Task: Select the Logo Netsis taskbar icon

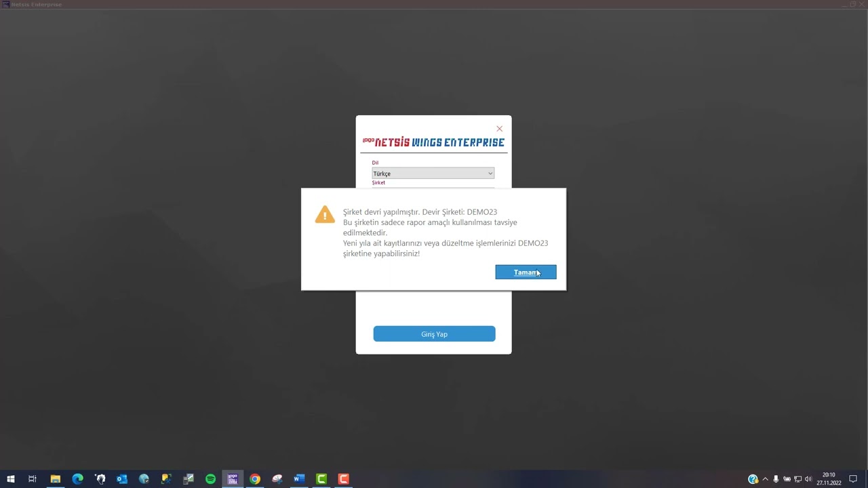Action: [233, 479]
